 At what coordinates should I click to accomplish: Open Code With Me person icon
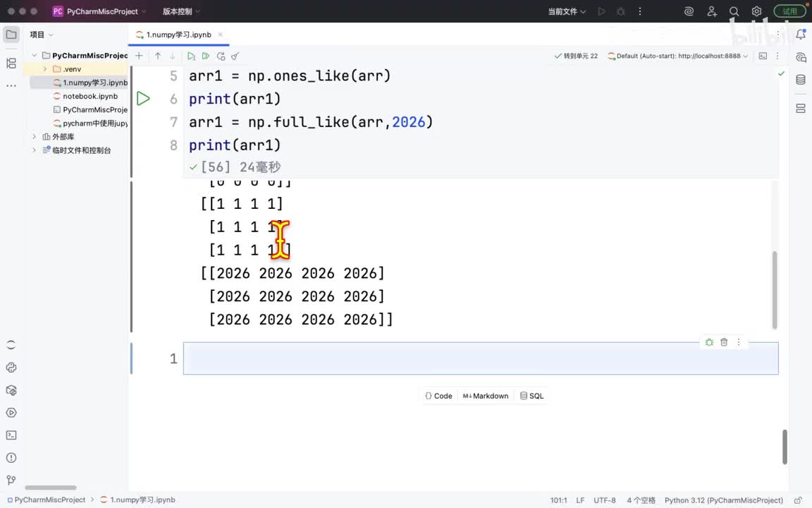pos(712,11)
